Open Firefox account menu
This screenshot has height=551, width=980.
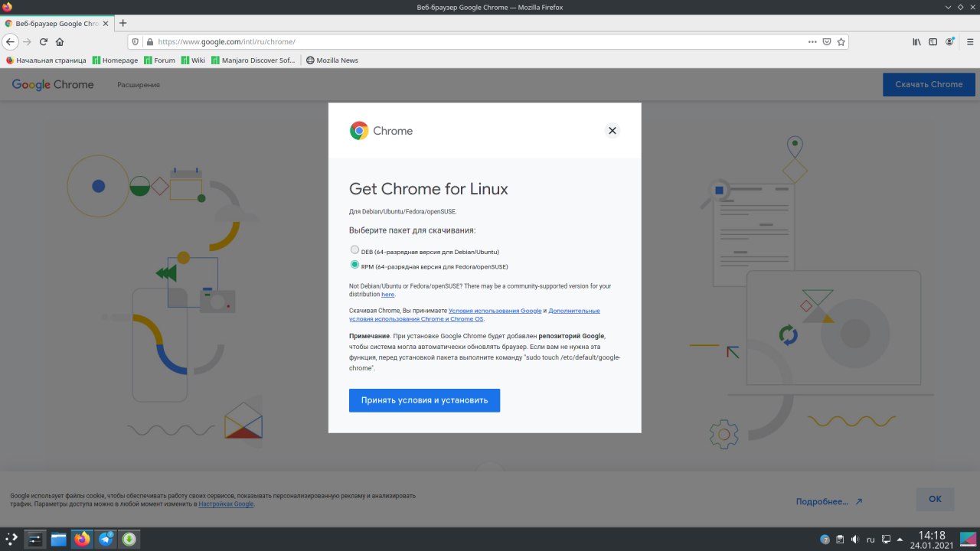(x=950, y=42)
